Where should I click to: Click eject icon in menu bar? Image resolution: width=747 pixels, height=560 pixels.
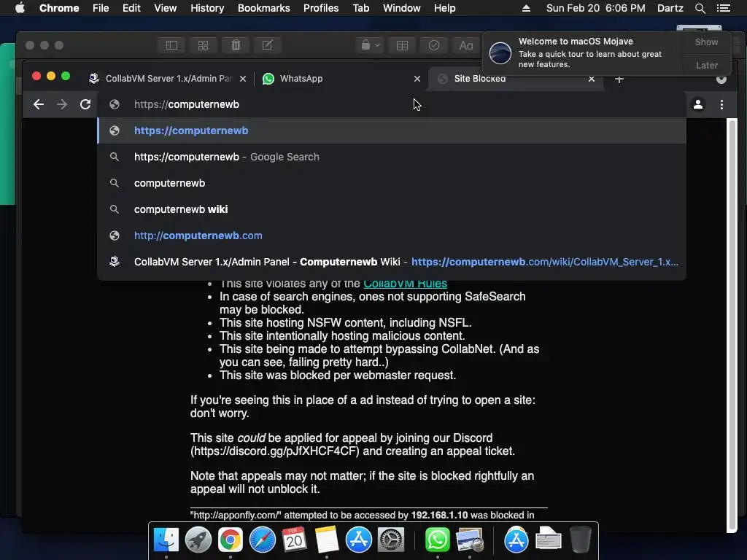526,8
